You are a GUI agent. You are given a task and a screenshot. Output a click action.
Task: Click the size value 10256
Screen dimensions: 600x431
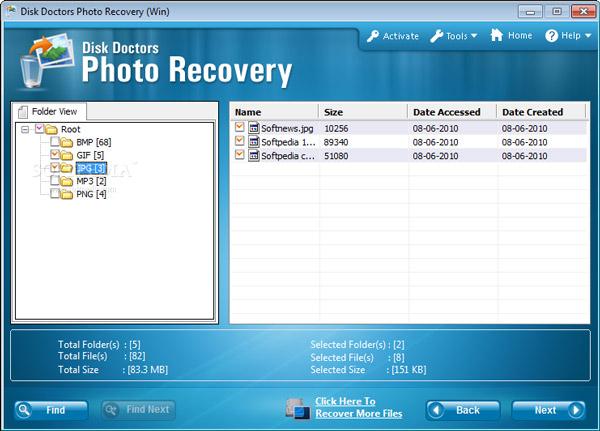[336, 129]
